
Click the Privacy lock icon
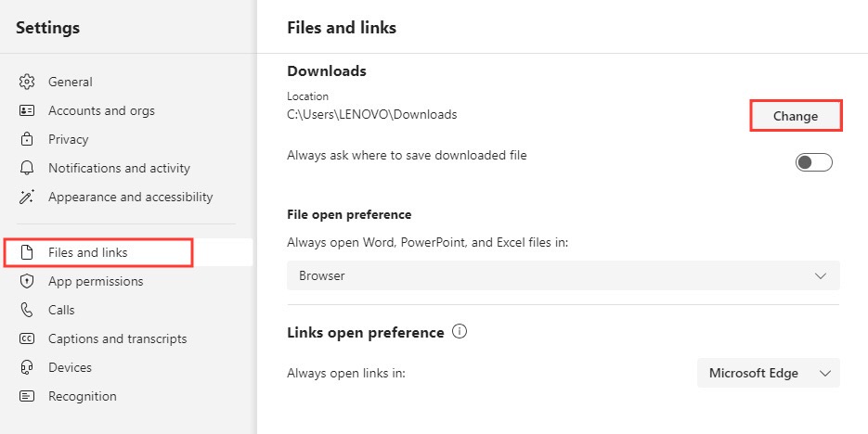[x=27, y=139]
